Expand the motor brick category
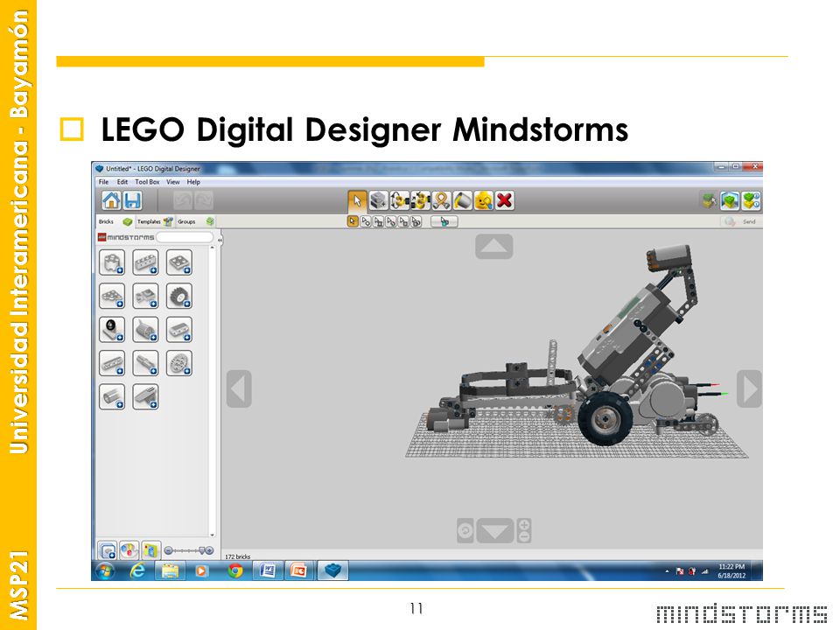This screenshot has width=840, height=630. tap(146, 330)
